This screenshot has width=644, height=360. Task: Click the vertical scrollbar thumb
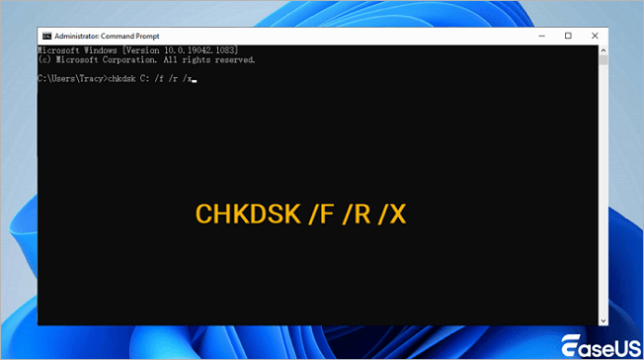click(603, 60)
